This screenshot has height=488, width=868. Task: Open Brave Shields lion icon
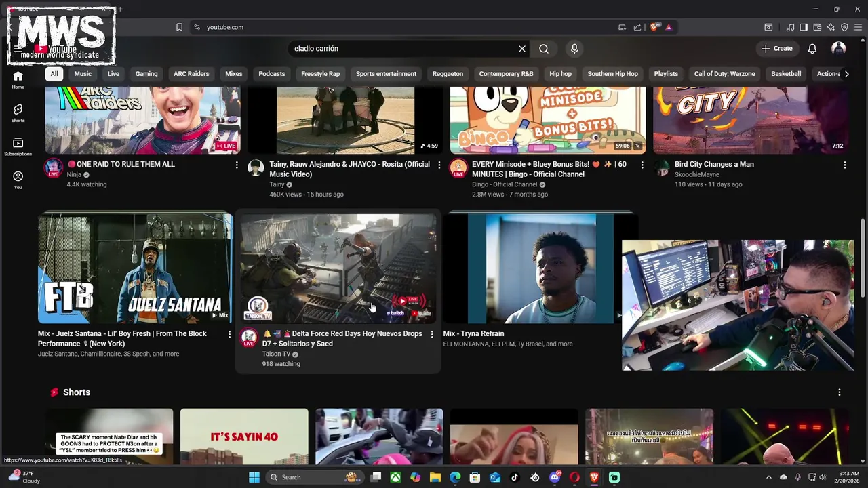click(x=654, y=27)
